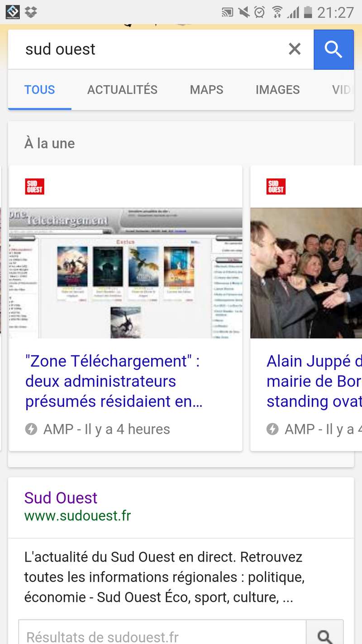Switch to the Images tab
This screenshot has height=644, width=362.
coord(277,90)
